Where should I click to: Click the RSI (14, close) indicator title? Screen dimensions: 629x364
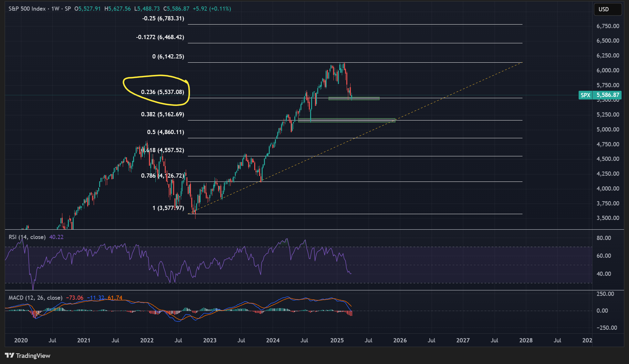coord(27,237)
